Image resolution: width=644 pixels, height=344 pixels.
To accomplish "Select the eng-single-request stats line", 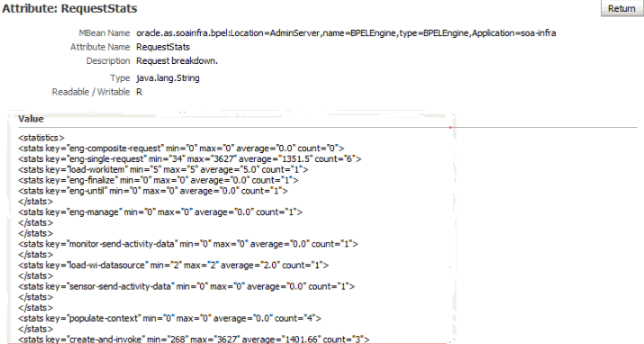I will [x=190, y=158].
